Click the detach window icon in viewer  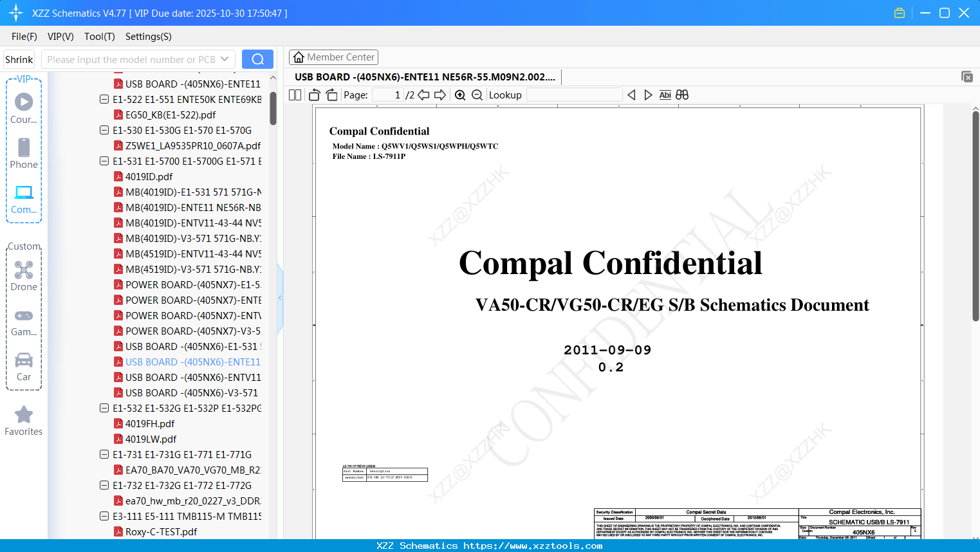(967, 77)
